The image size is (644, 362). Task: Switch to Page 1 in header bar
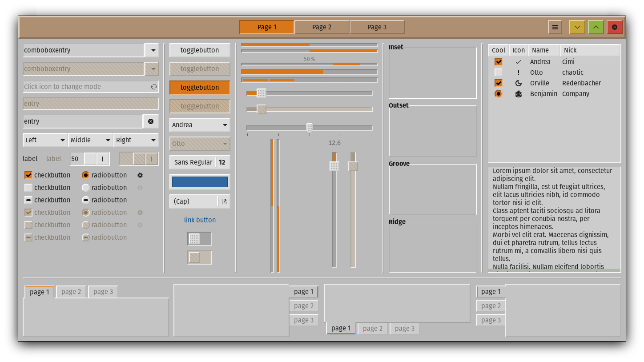(267, 27)
